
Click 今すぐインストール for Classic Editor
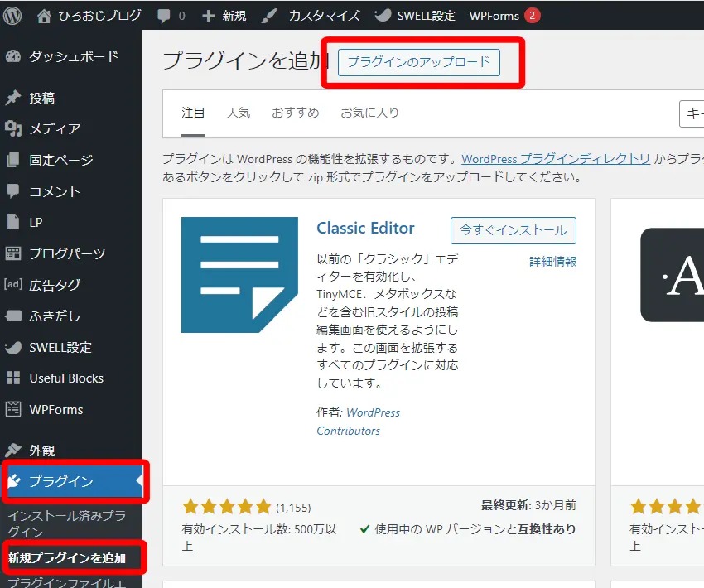[x=513, y=230]
